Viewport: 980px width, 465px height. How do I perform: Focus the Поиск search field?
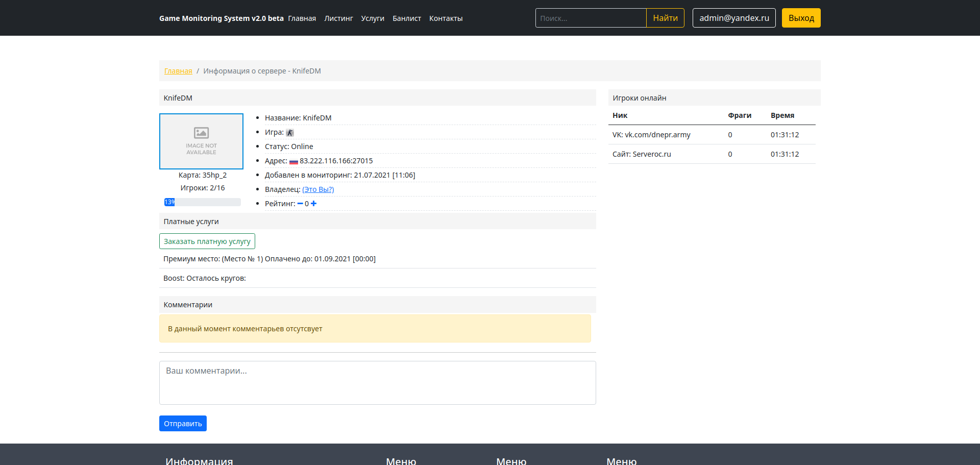point(591,18)
